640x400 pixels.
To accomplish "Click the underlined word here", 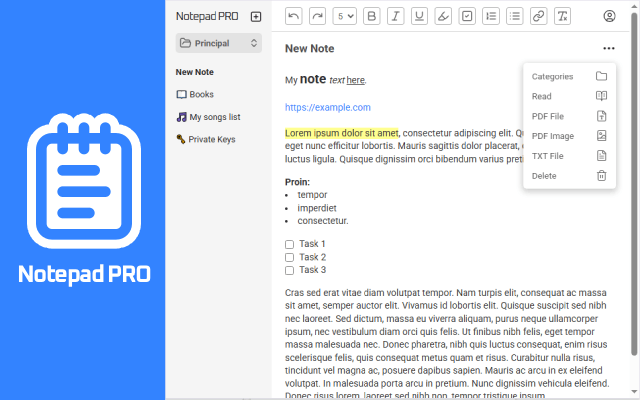I will (356, 80).
